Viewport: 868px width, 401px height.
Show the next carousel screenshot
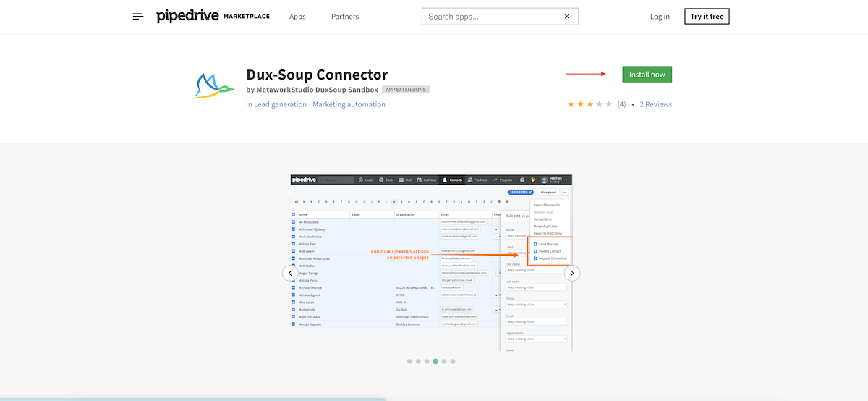(x=572, y=273)
